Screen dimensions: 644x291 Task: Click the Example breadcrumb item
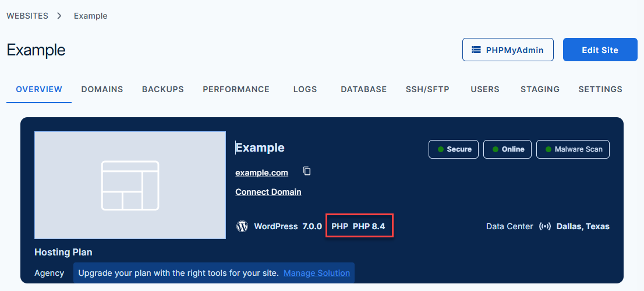(91, 16)
